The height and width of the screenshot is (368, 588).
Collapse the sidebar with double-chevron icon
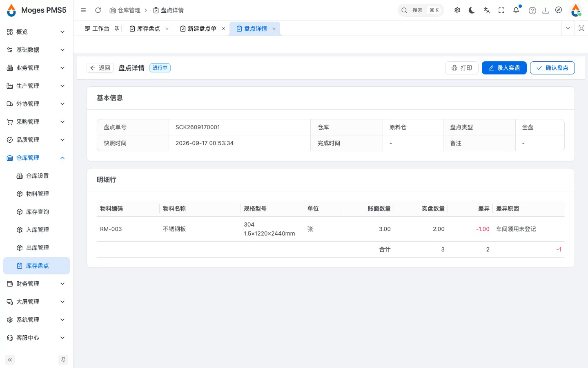(x=10, y=360)
